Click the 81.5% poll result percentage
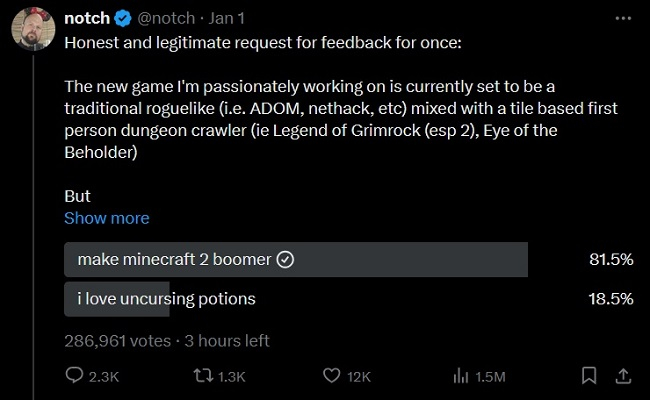Viewport: 650px width, 400px height. [611, 259]
